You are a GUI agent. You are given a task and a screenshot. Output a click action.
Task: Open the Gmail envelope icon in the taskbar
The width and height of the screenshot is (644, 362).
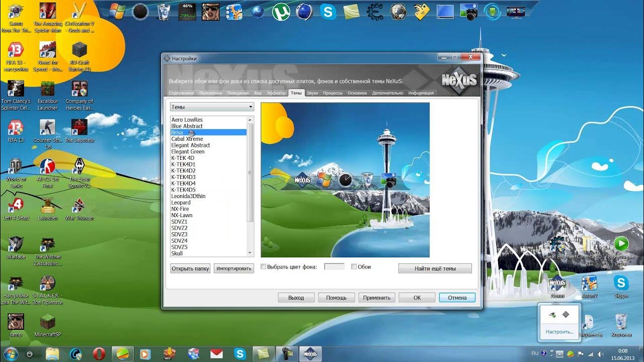[216, 354]
